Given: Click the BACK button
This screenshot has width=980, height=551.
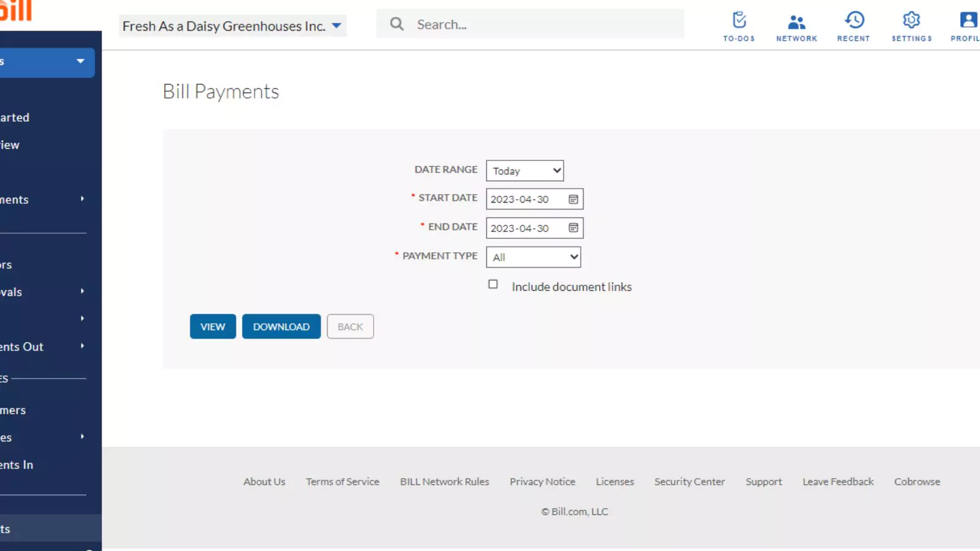Looking at the screenshot, I should point(350,326).
